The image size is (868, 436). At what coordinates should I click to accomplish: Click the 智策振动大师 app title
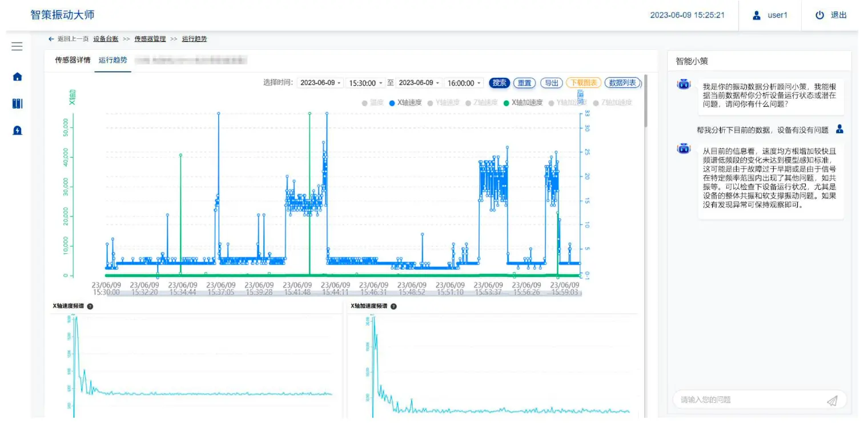pos(62,15)
